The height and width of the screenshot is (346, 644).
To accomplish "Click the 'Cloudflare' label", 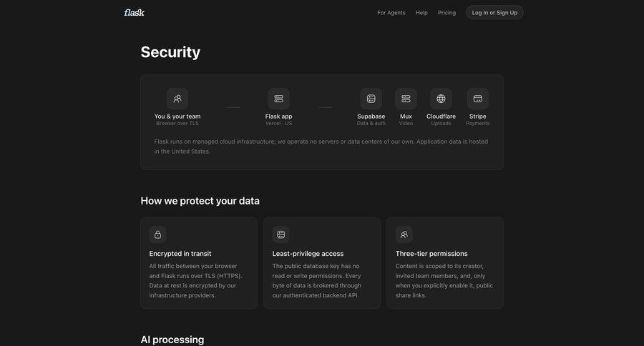I will coord(441,117).
